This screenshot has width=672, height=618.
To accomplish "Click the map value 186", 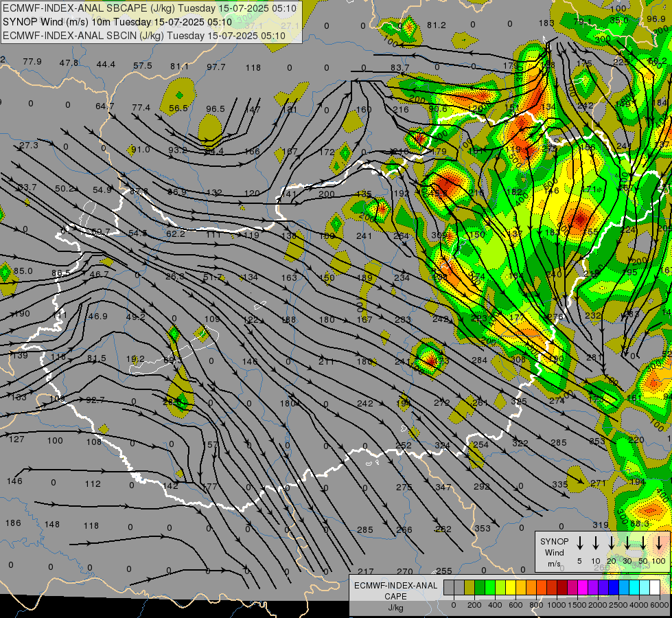I will [x=13, y=523].
